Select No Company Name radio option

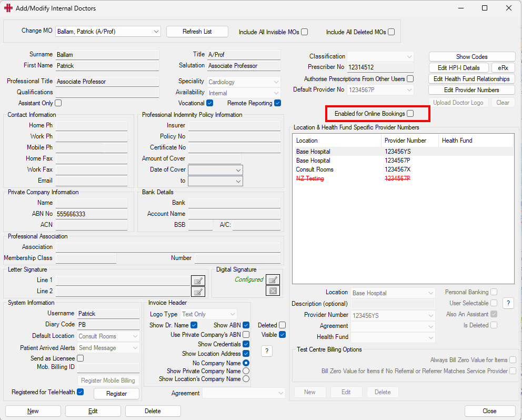(x=246, y=363)
